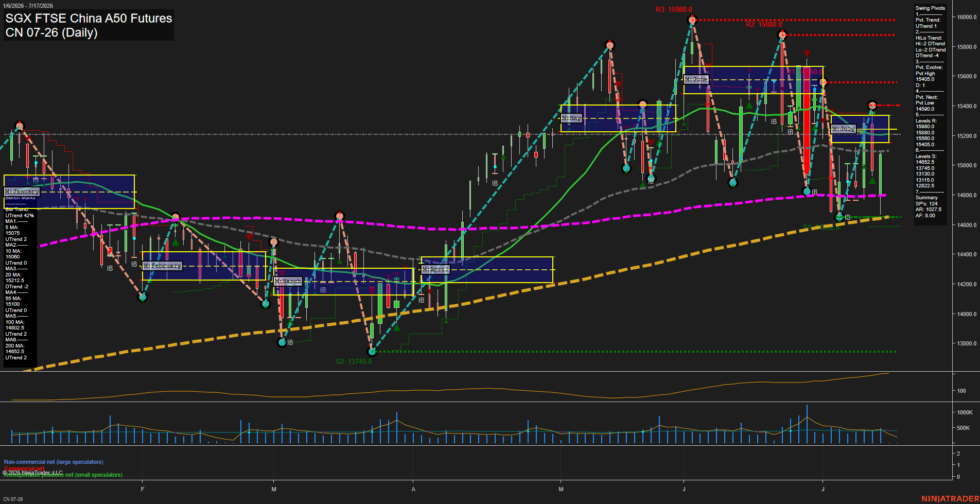Click the red down-triangle marker above the late-June candles
This screenshot has height=504, width=980.
click(807, 54)
